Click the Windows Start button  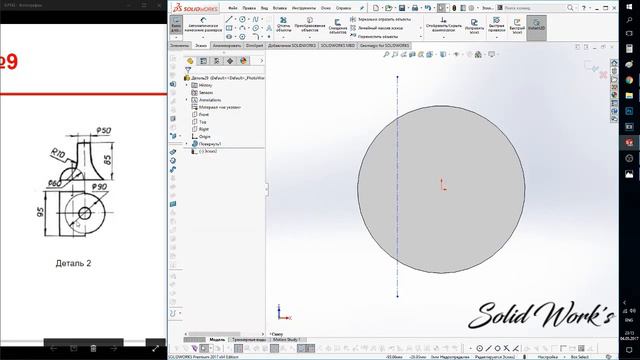pos(629,7)
